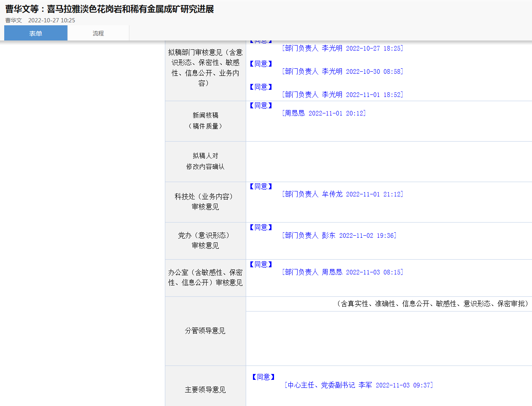Click 【同意】 in the 科技处 review row
Viewport: 532px width, 406px height.
point(261,187)
